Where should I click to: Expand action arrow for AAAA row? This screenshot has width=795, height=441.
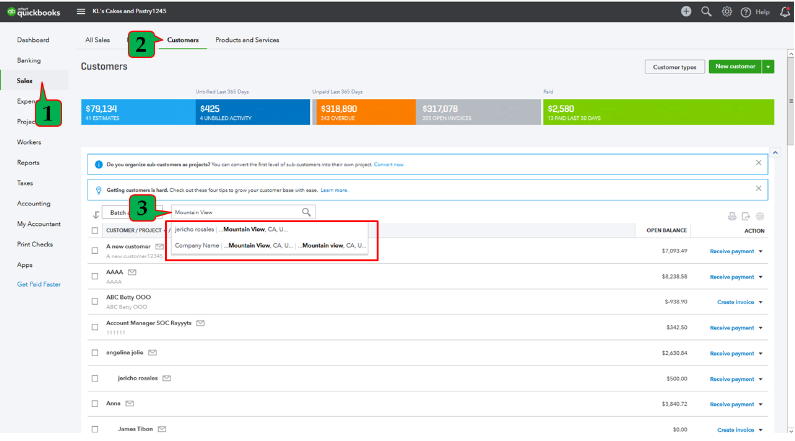tap(761, 277)
